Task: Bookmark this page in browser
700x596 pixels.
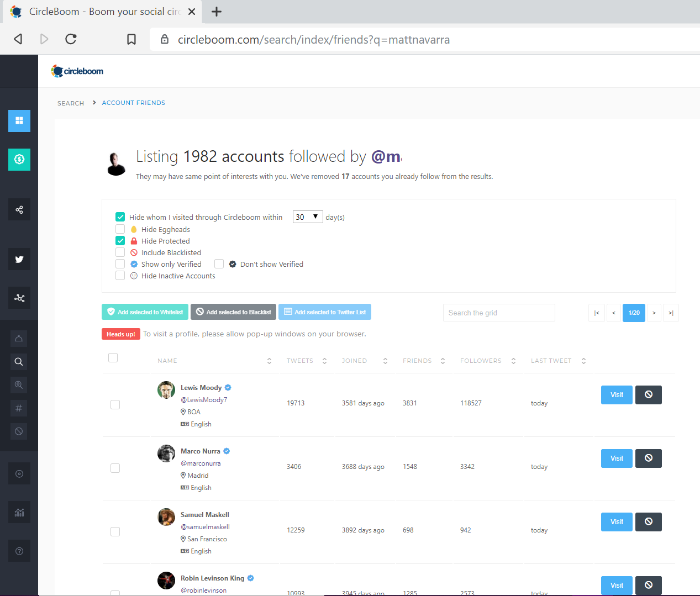Action: tap(131, 39)
